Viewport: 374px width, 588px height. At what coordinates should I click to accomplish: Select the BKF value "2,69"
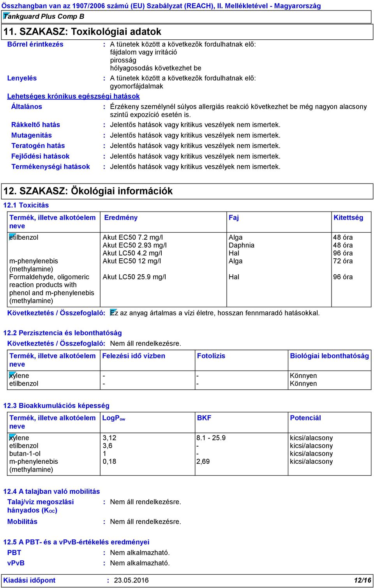[203, 462]
